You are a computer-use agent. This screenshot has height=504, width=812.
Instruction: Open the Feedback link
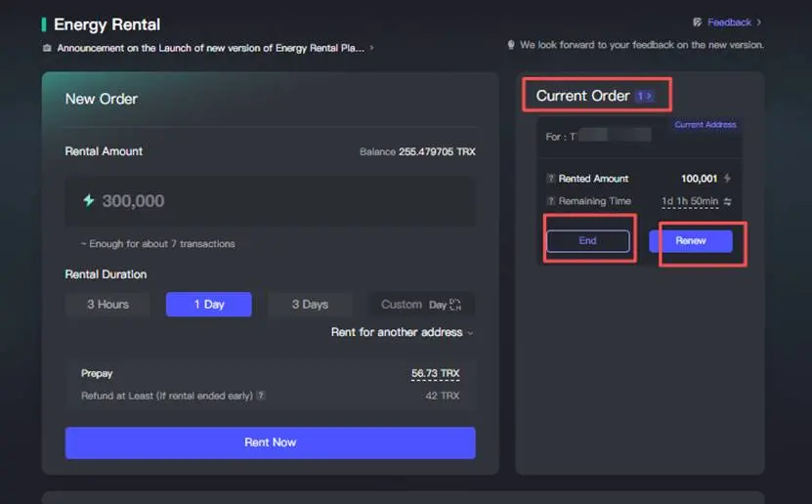(729, 21)
